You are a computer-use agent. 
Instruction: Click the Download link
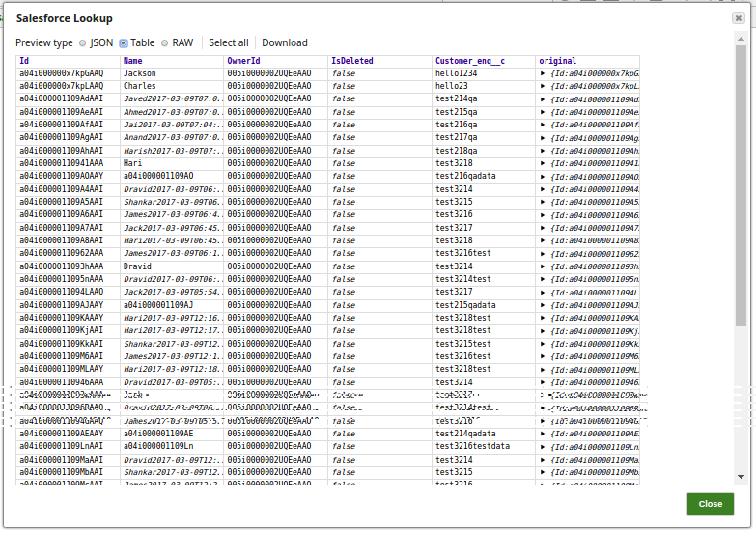click(x=285, y=42)
